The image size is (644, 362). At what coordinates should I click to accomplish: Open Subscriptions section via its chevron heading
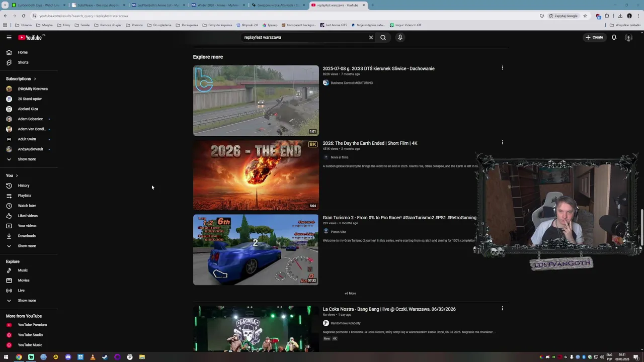[x=21, y=78]
